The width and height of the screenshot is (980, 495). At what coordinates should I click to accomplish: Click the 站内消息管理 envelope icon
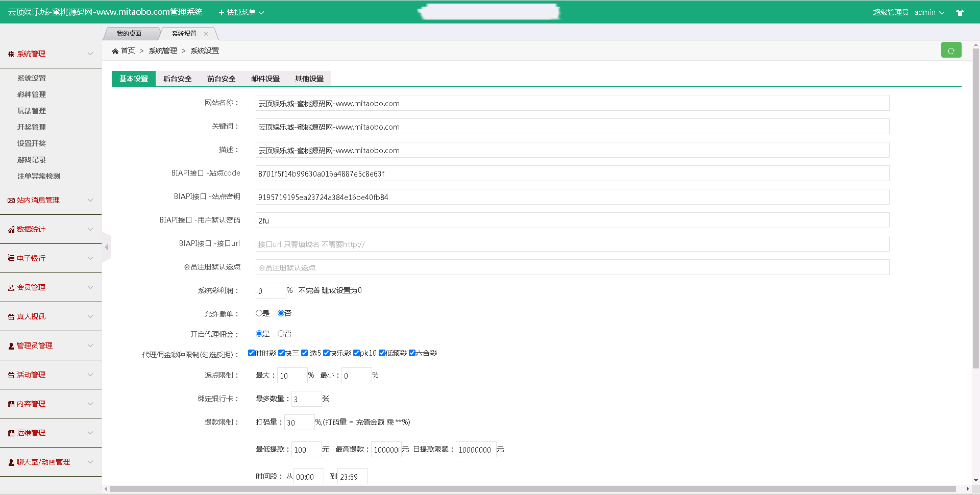click(x=11, y=201)
